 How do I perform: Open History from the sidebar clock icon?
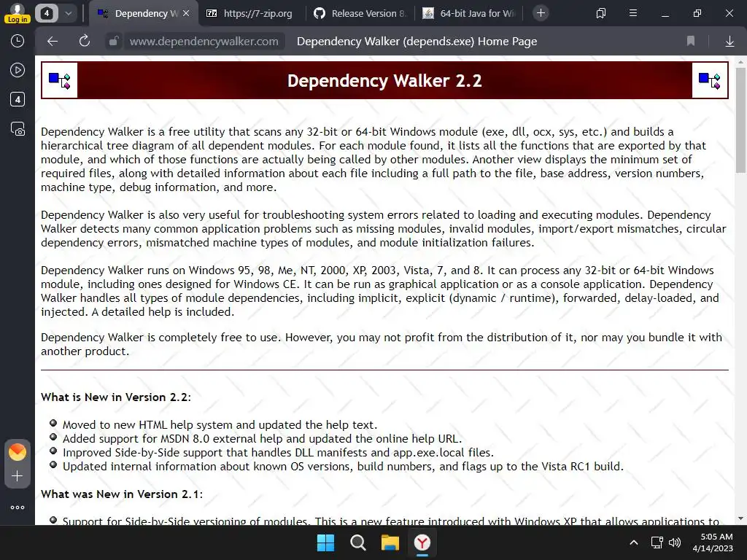[x=18, y=41]
